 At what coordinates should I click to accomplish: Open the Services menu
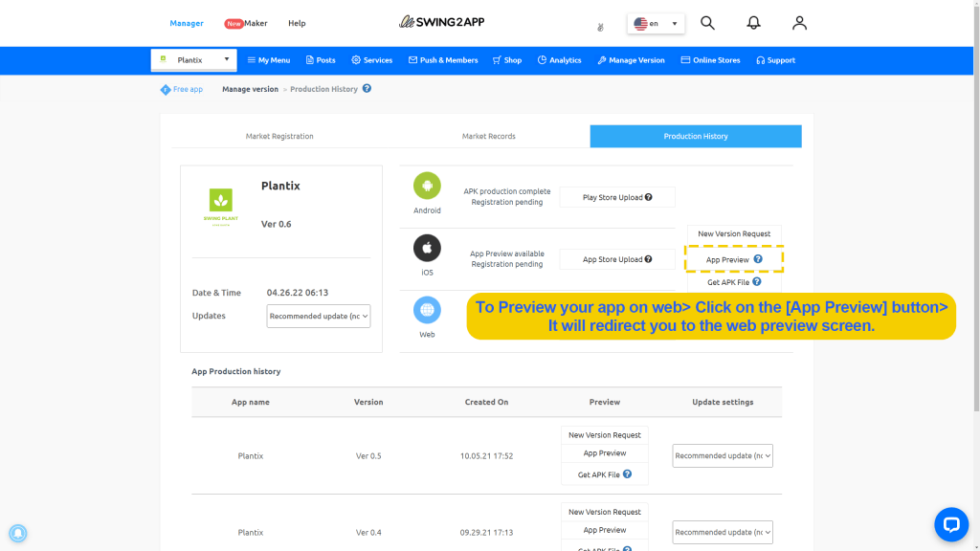(372, 60)
